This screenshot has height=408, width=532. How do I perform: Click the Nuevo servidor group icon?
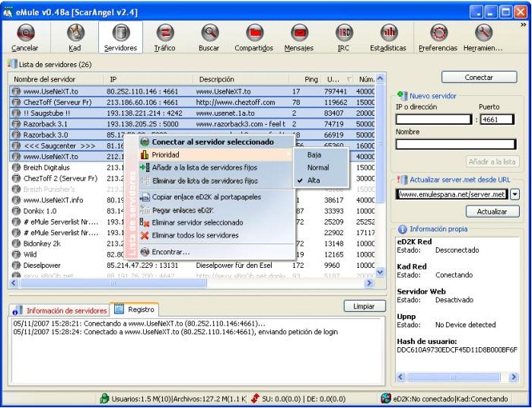pos(402,96)
